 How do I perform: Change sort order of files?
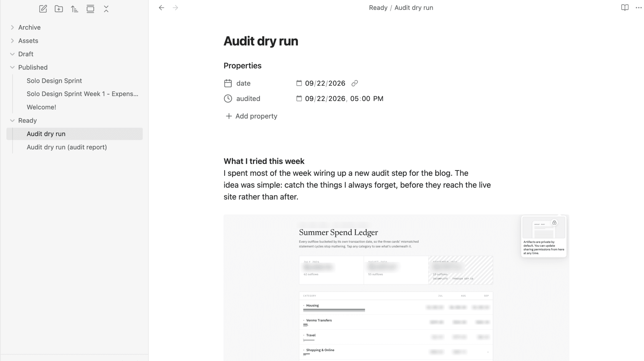pyautogui.click(x=75, y=9)
